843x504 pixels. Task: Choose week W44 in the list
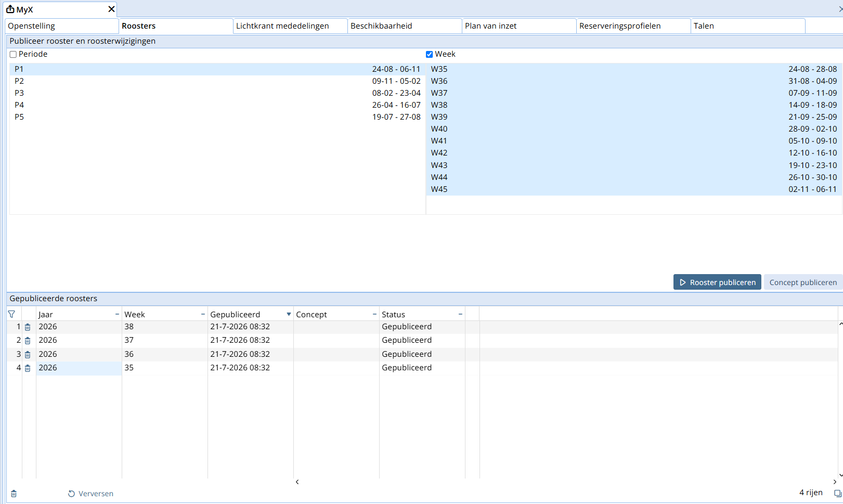[634, 177]
